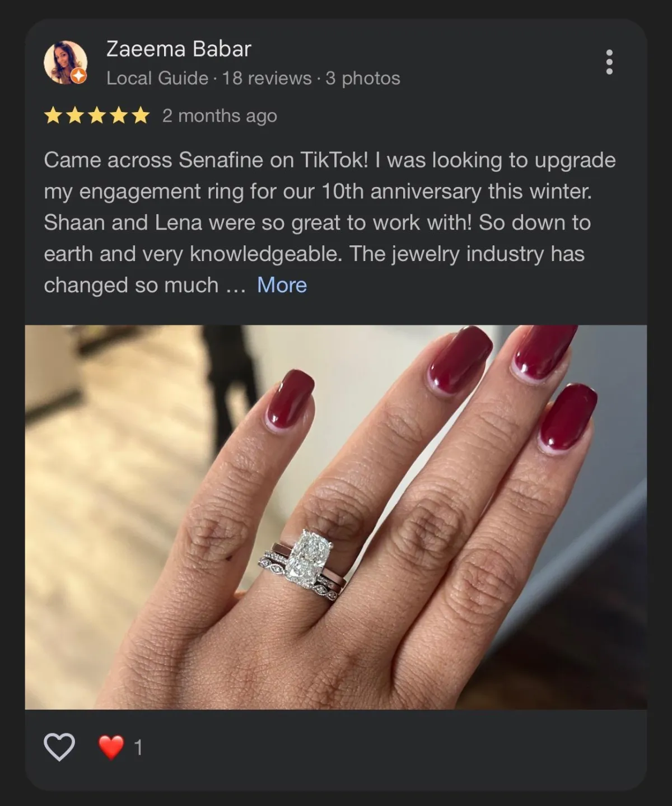Click the review line about Shaan and Lena

pos(318,223)
